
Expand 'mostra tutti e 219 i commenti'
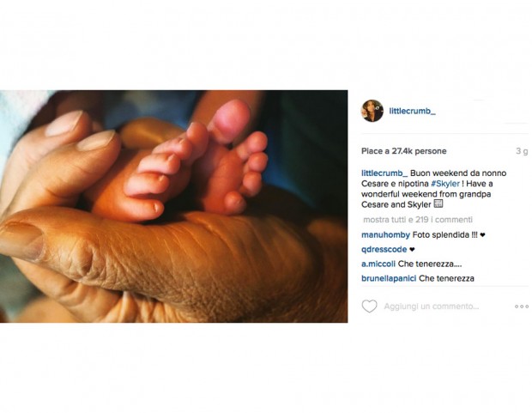[418, 220]
